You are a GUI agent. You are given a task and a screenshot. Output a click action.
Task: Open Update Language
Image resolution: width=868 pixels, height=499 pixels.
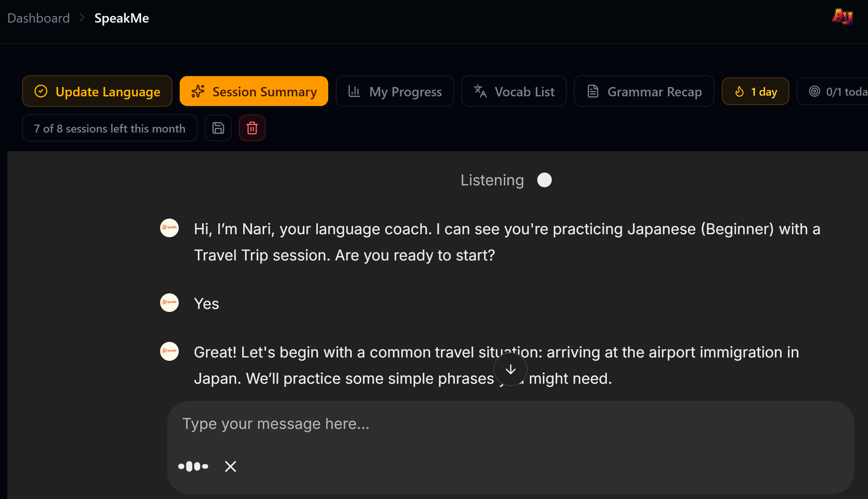coord(97,91)
